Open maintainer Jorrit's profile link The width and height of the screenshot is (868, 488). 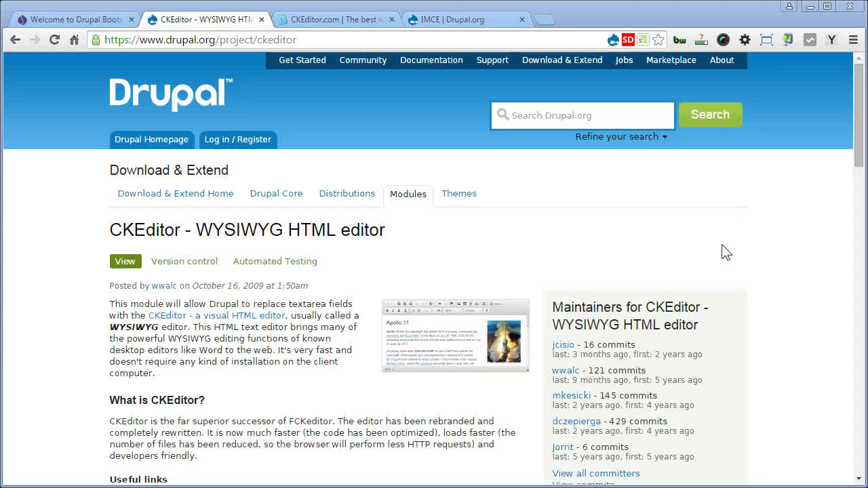pos(563,447)
